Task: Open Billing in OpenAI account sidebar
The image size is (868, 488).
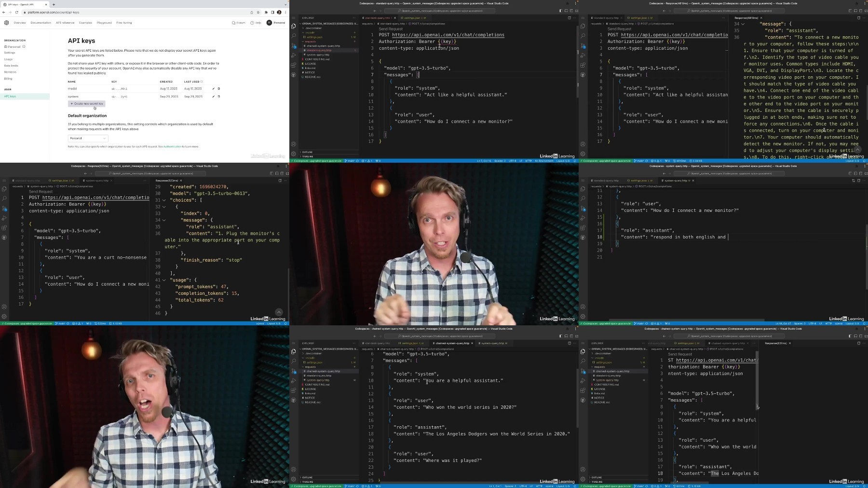Action: tap(8, 78)
